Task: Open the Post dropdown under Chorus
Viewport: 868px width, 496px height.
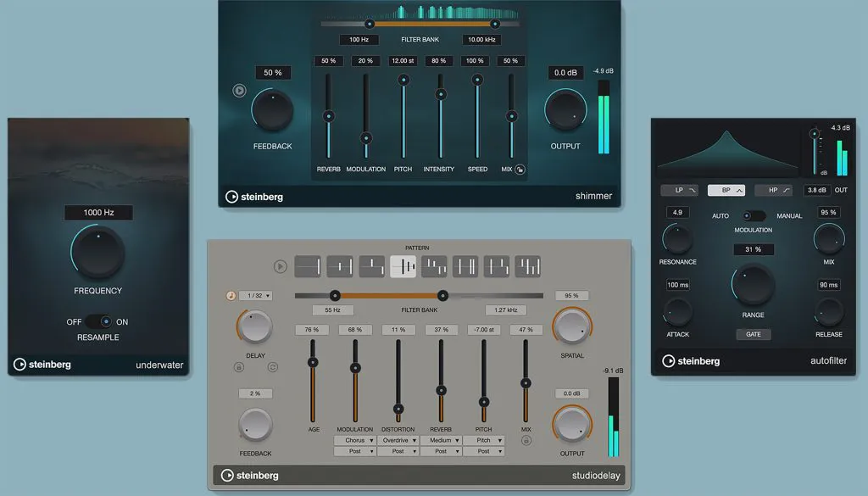Action: [x=355, y=451]
